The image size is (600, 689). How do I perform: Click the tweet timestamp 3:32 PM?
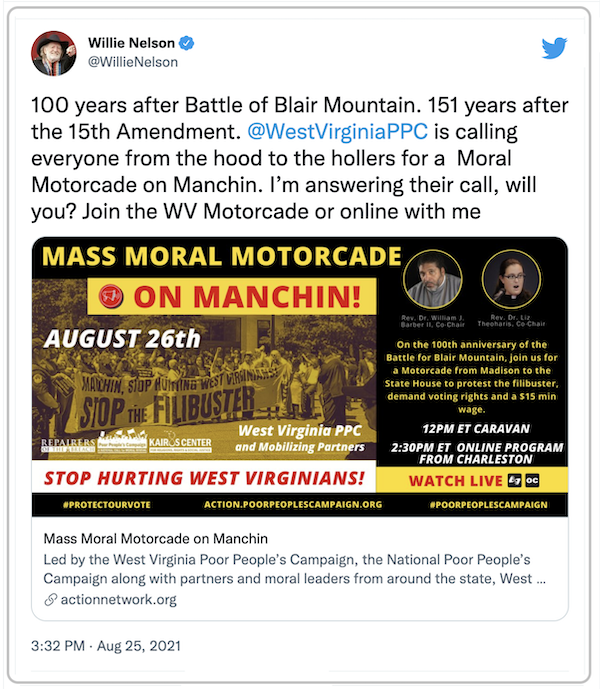click(58, 646)
